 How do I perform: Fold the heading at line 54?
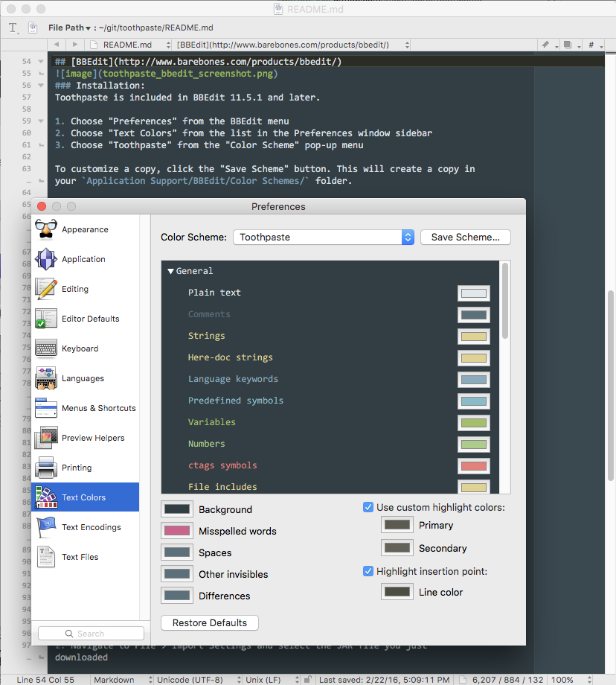(x=41, y=62)
